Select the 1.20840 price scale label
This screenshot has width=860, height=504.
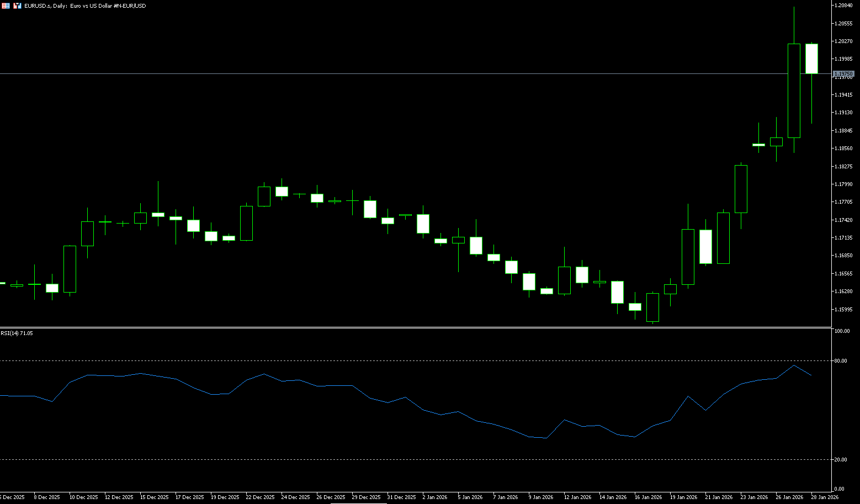point(844,6)
